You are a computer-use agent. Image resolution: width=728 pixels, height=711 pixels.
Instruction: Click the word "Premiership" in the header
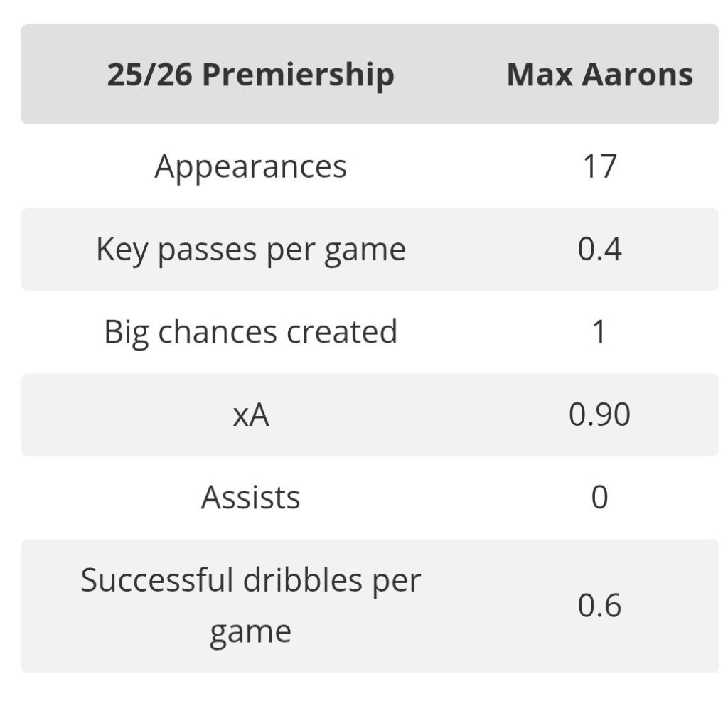298,75
